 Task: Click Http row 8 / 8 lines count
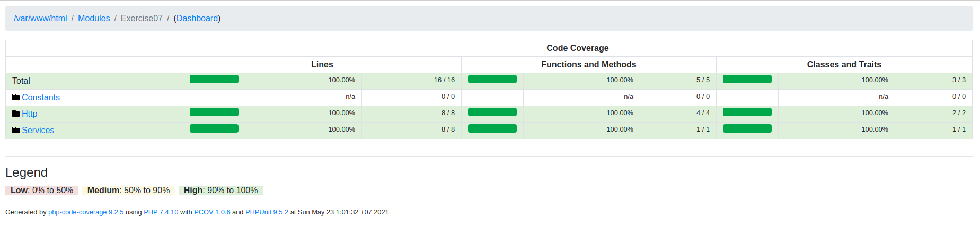pyautogui.click(x=448, y=113)
